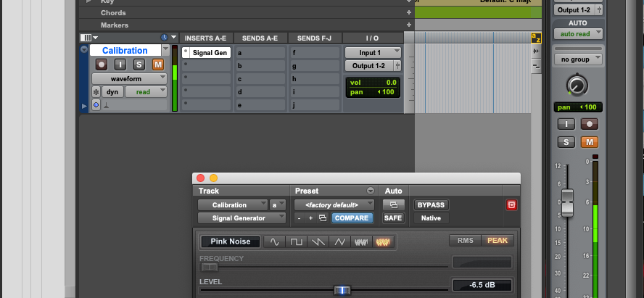Click the pan knob in the mixer strip
This screenshot has height=298, width=644.
pyautogui.click(x=577, y=86)
